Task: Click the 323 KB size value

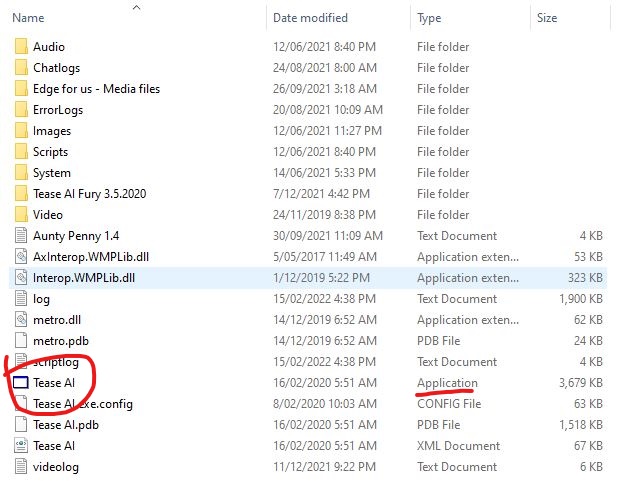Action: (585, 278)
